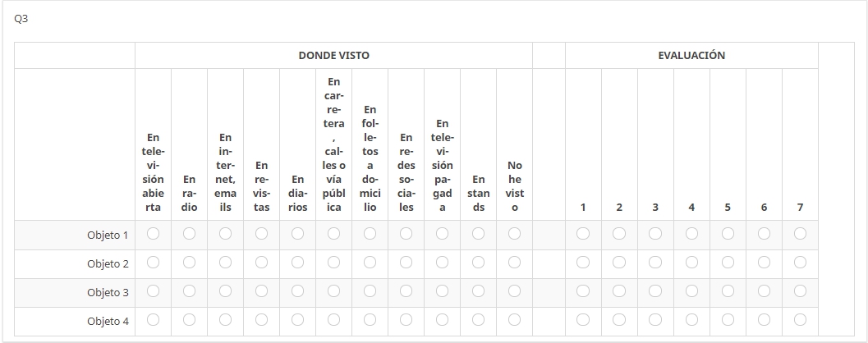Give Objeto 3 an evaluation of 5
Screen dimensions: 868x343
click(728, 291)
